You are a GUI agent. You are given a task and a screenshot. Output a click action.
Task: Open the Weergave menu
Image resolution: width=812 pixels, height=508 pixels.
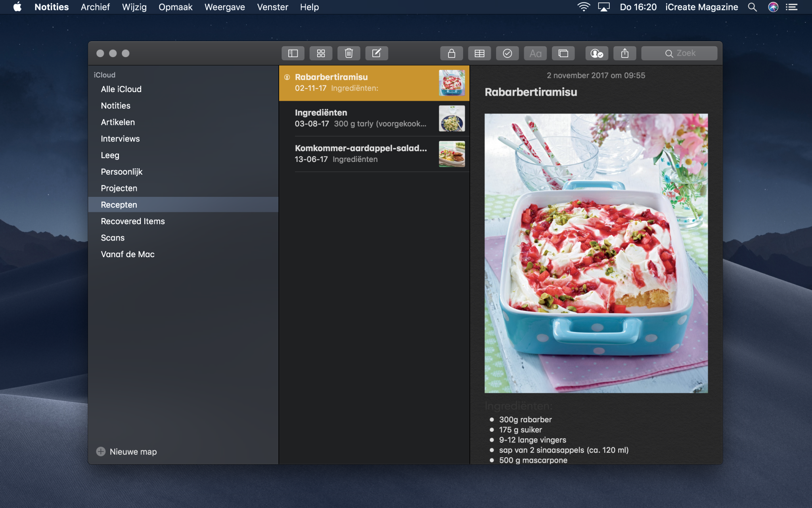point(224,7)
